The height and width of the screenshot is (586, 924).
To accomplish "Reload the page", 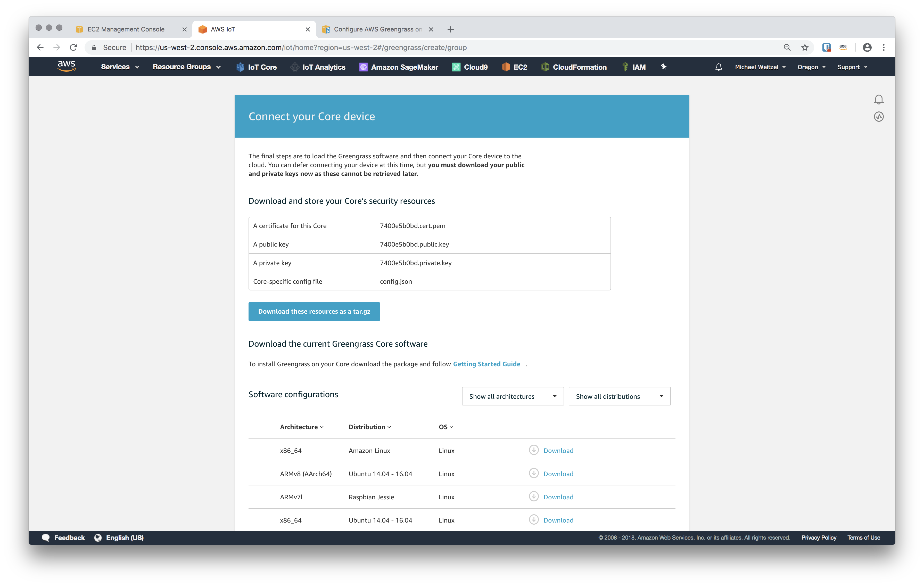I will pos(73,47).
